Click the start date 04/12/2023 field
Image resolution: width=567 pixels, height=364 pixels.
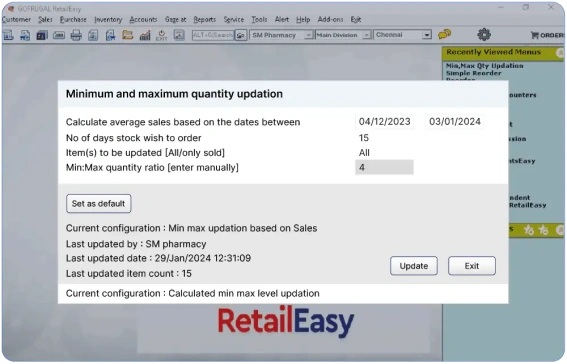[384, 122]
